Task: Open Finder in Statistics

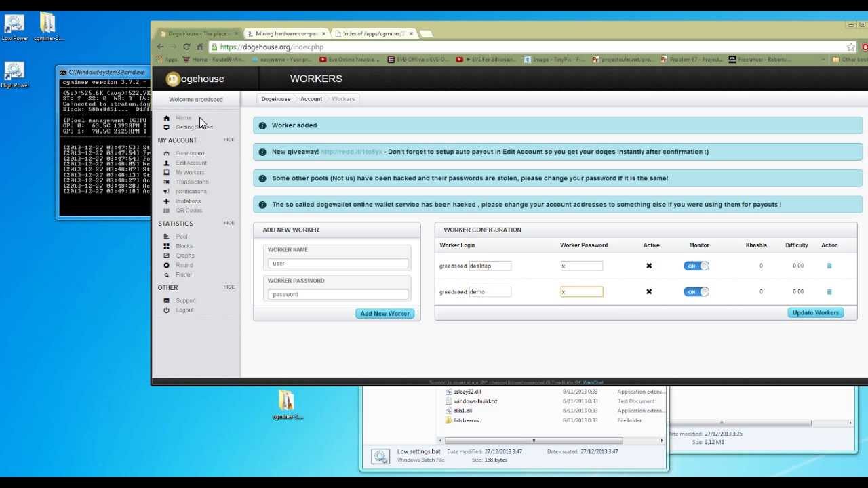Action: [x=184, y=274]
